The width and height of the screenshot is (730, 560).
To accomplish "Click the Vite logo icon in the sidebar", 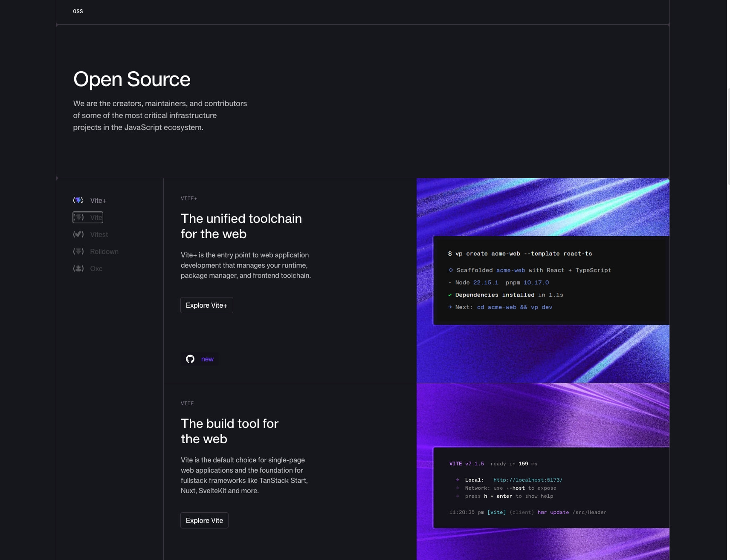I will pos(78,217).
